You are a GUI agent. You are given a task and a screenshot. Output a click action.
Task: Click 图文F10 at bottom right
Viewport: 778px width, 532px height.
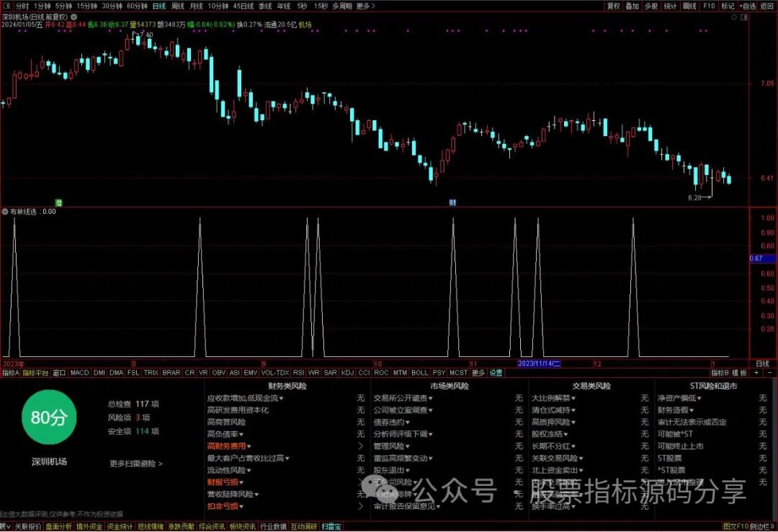tap(735, 526)
